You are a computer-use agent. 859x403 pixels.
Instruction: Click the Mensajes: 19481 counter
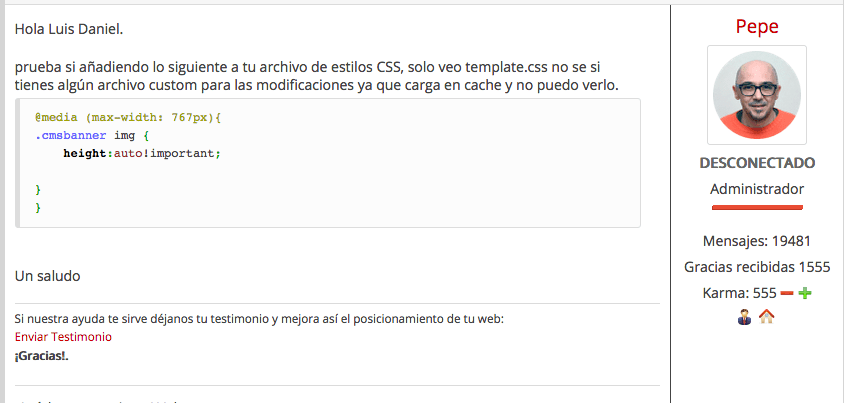[x=757, y=241]
